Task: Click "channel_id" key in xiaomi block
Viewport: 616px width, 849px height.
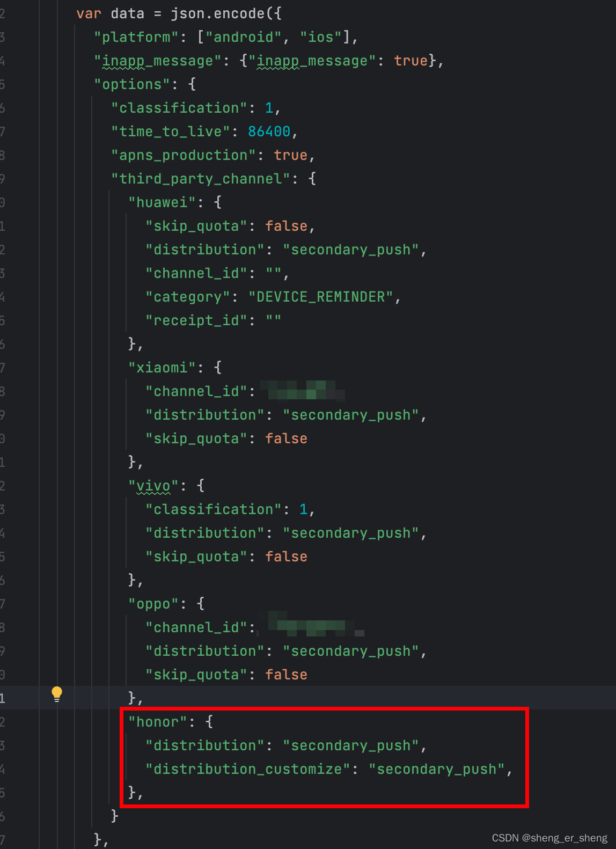Action: 196,391
